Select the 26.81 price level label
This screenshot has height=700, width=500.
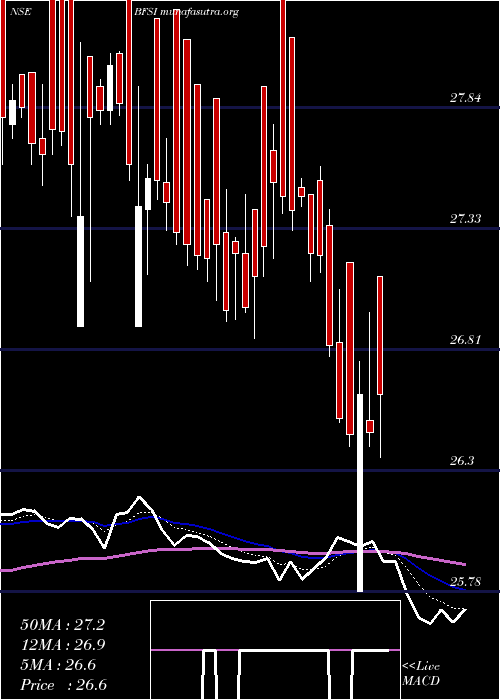pyautogui.click(x=465, y=340)
